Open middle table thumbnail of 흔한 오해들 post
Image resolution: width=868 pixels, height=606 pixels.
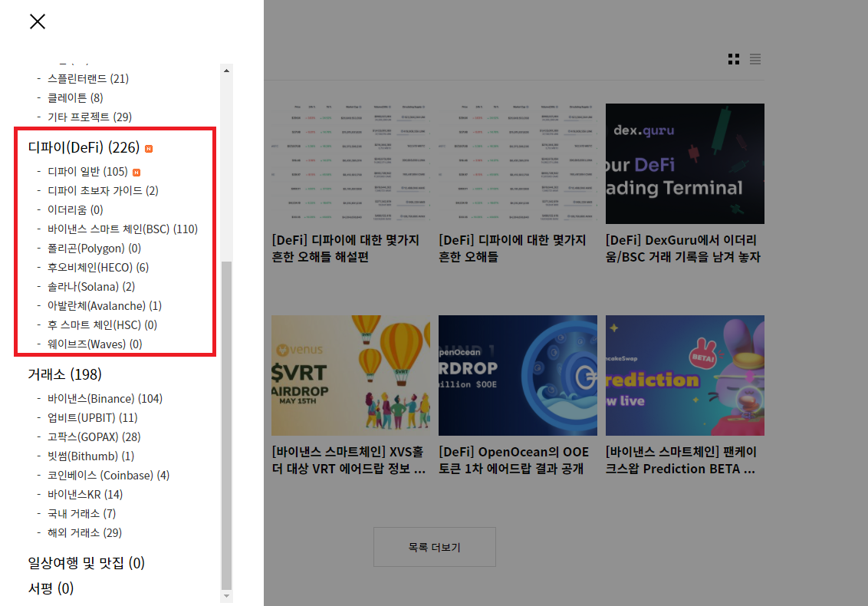coord(518,163)
